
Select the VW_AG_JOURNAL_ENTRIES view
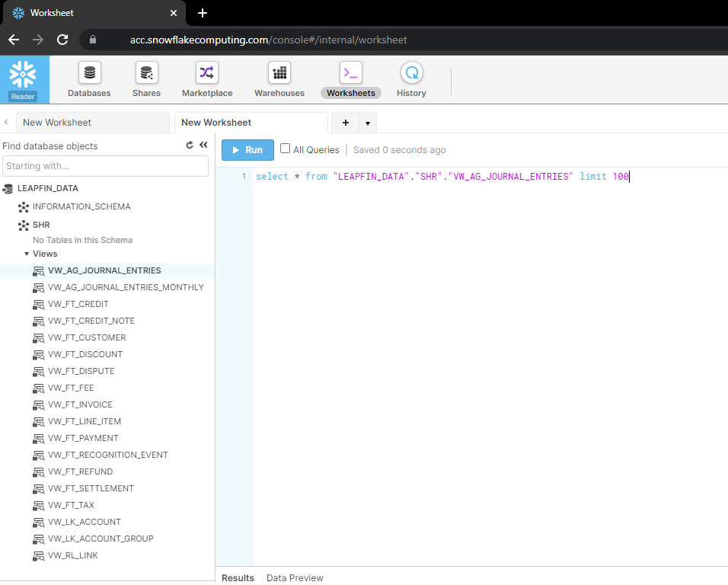tap(104, 270)
